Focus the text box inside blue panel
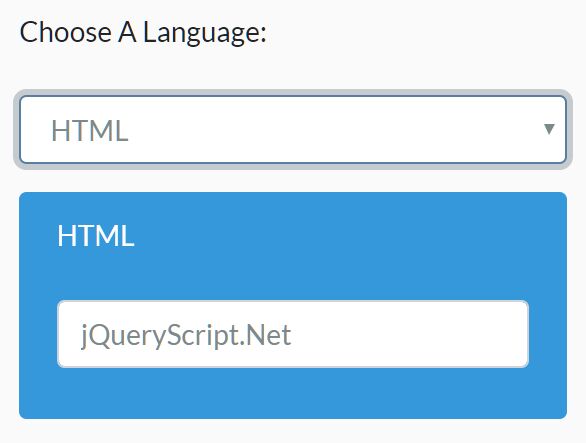 point(293,334)
